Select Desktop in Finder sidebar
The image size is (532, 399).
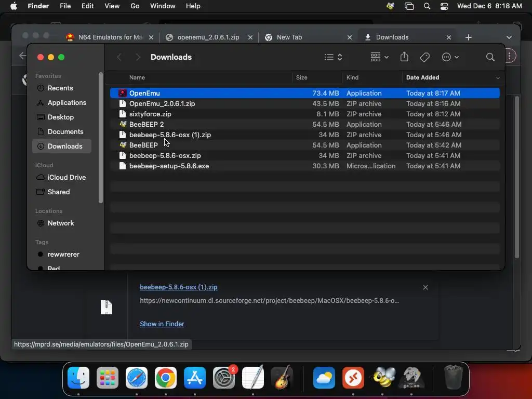pyautogui.click(x=62, y=117)
